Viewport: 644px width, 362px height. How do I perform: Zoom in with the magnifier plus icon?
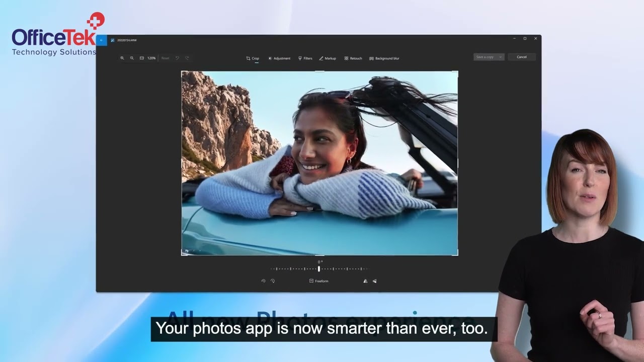[122, 58]
